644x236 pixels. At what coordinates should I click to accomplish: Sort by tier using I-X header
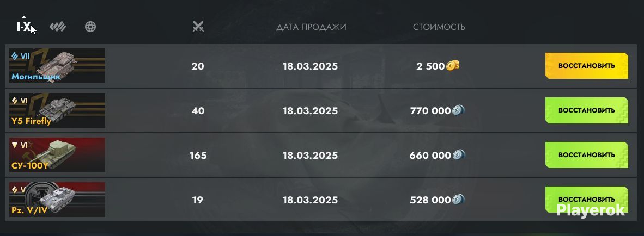coord(23,27)
